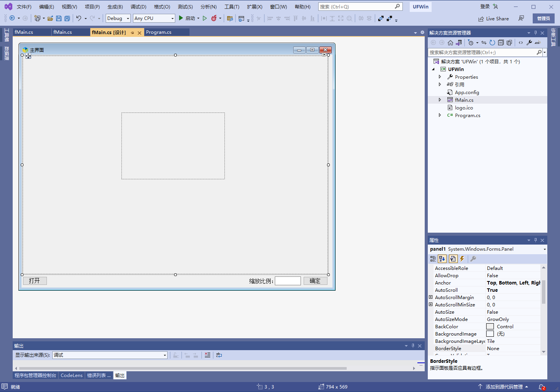Click the Open File folder icon
The height and width of the screenshot is (392, 560).
50,18
